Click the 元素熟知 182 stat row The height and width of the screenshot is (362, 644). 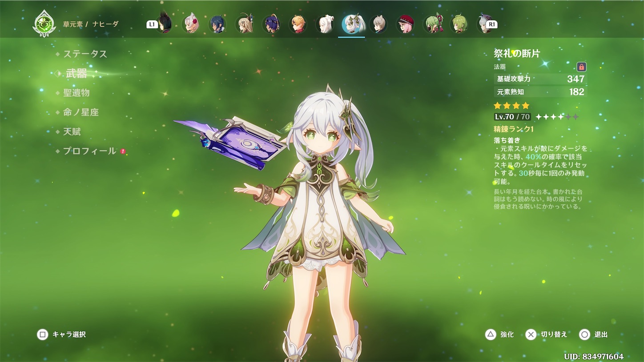tap(540, 92)
